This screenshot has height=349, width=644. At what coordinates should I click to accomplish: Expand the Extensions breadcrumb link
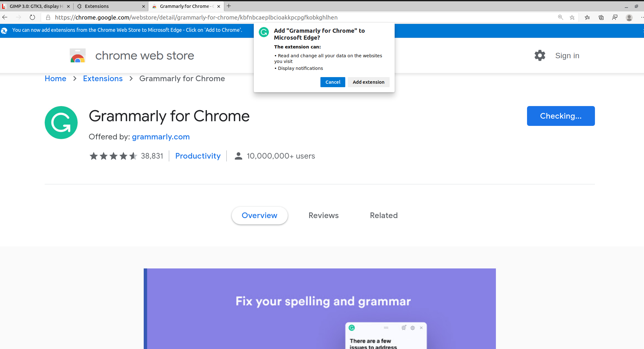[103, 78]
